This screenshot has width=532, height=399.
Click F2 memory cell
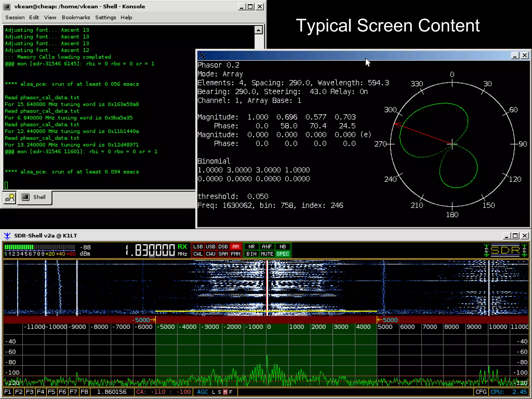click(19, 392)
